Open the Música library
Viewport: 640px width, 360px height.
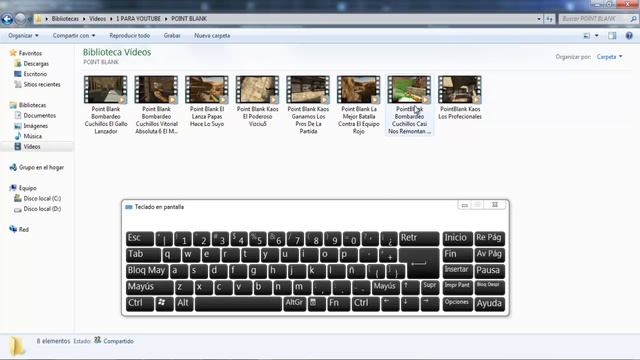pyautogui.click(x=28, y=136)
